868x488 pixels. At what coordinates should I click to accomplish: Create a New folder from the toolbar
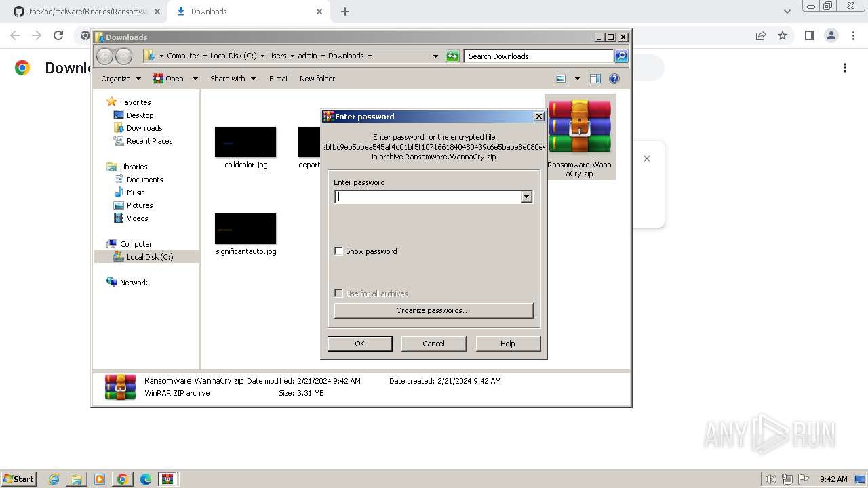coord(317,79)
